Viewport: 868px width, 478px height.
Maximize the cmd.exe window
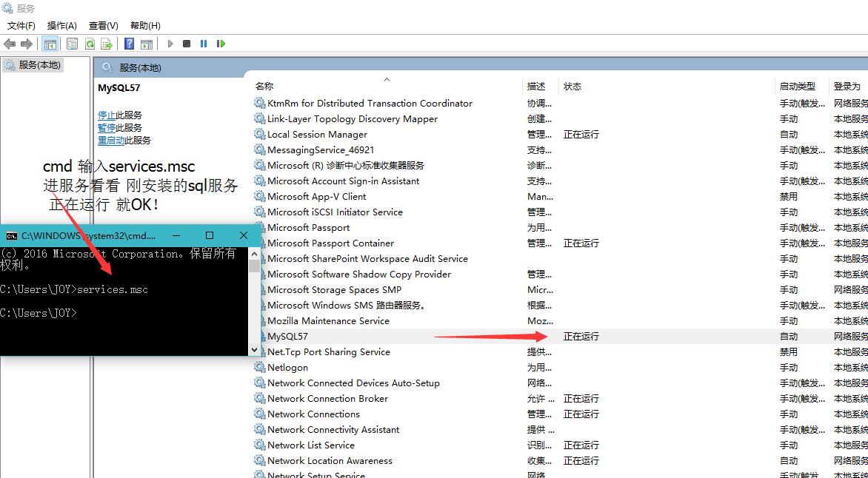(210, 235)
